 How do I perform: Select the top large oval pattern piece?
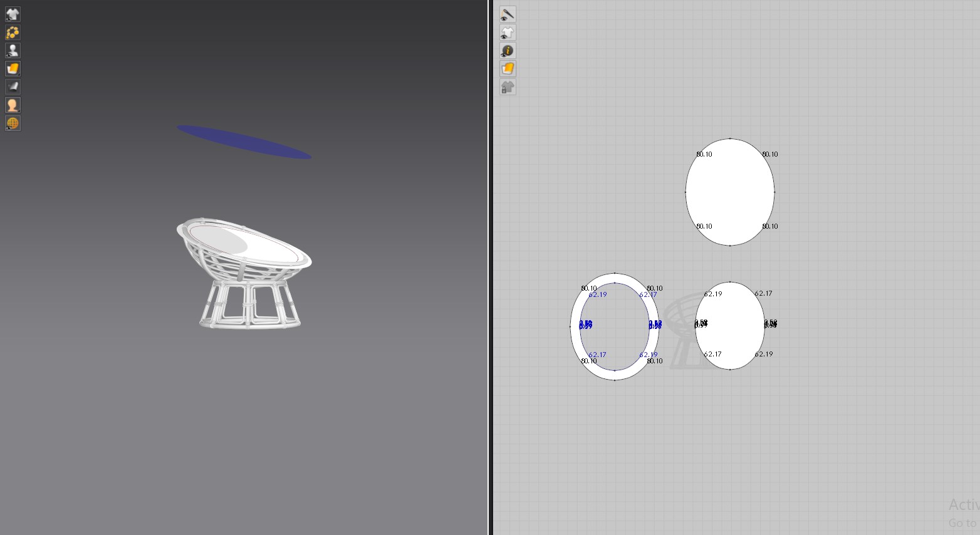click(x=730, y=192)
